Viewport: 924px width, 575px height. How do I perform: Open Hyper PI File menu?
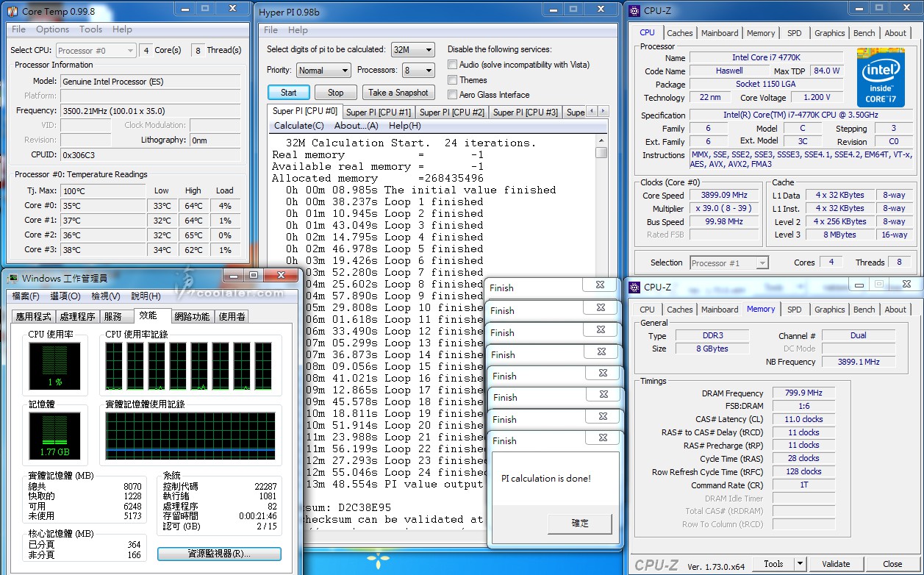pyautogui.click(x=271, y=30)
